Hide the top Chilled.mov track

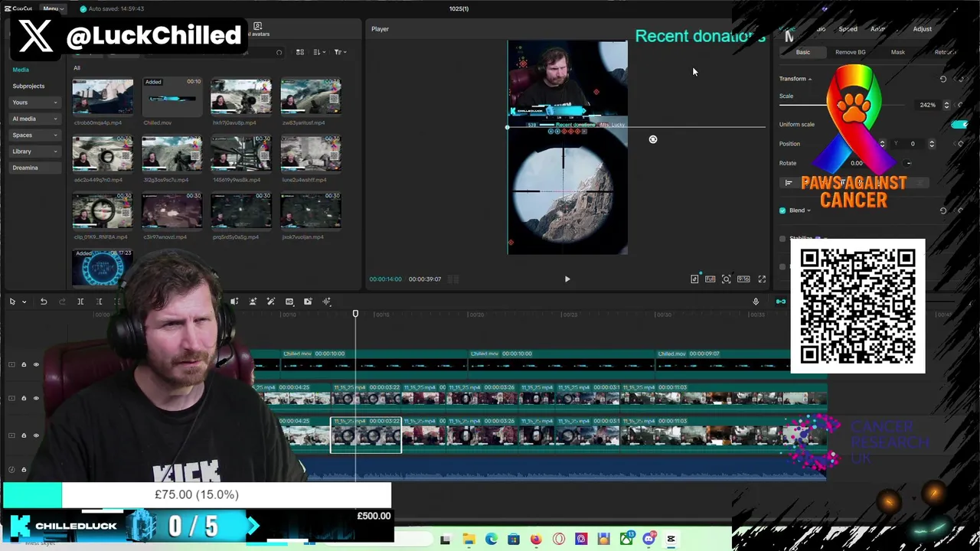[x=36, y=365]
